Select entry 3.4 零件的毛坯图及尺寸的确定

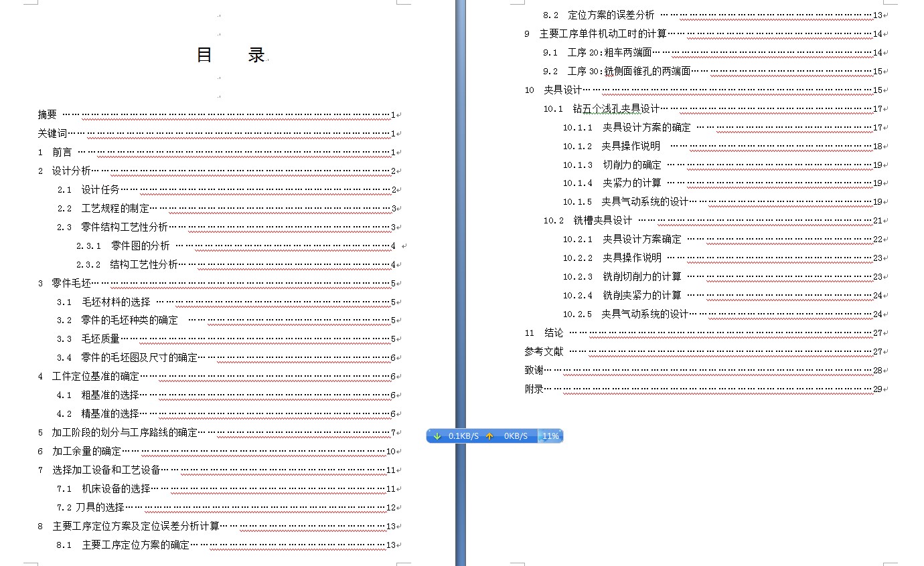[x=227, y=358]
